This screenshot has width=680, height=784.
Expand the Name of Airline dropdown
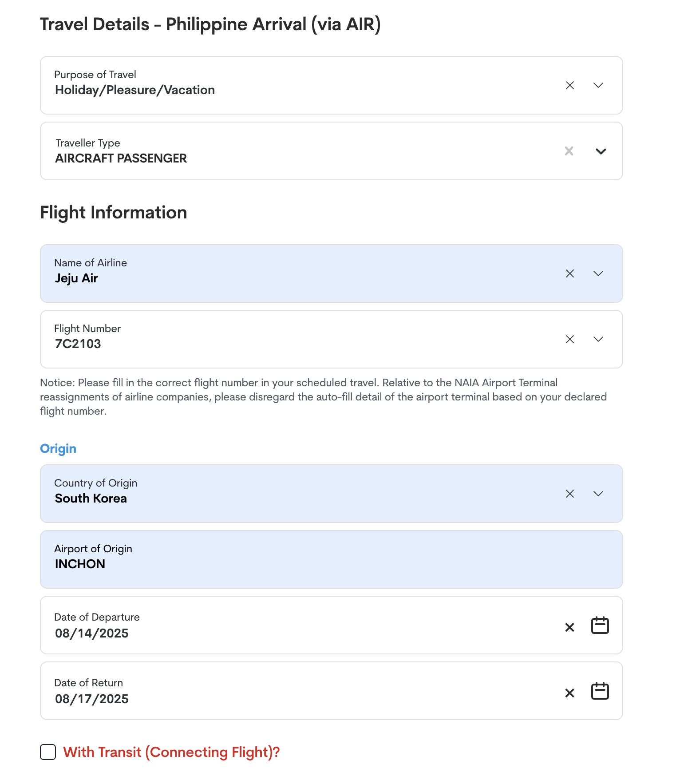[598, 273]
